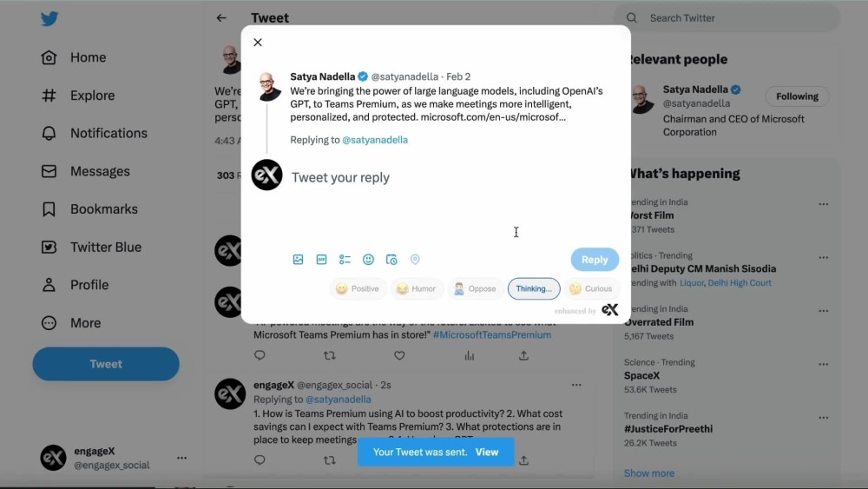The width and height of the screenshot is (868, 489).
Task: Add an image to the reply
Action: point(298,259)
